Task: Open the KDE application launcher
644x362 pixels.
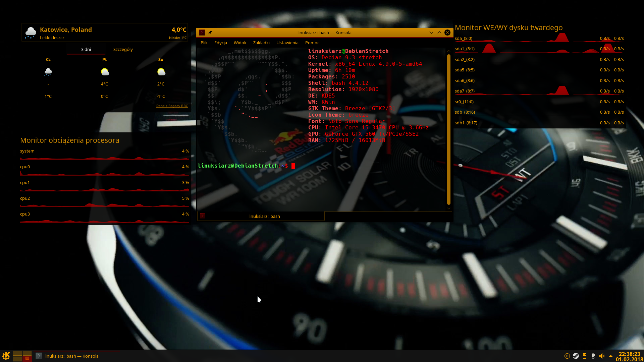Action: (6, 356)
